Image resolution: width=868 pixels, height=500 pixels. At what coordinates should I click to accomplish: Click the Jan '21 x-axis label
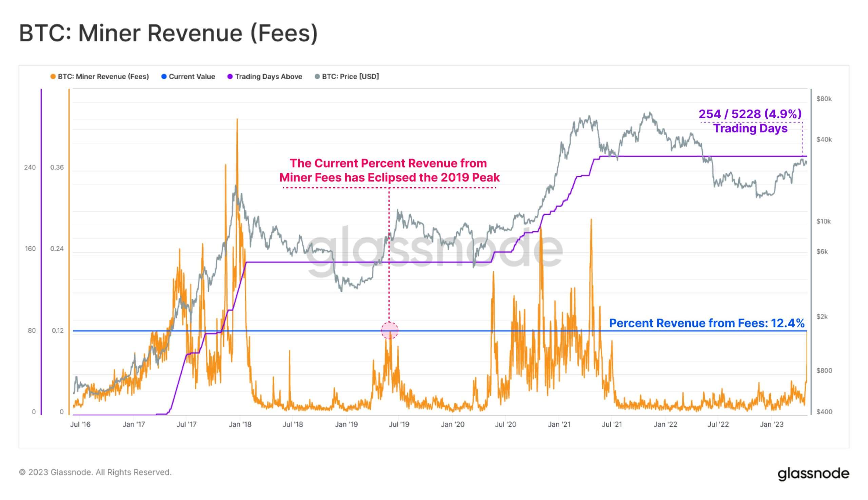point(559,424)
